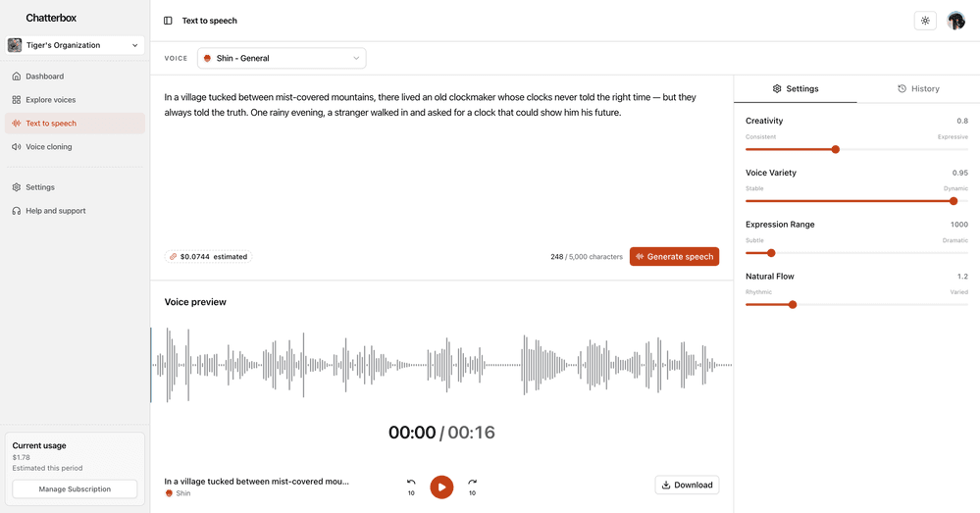
Task: Open Help and support
Action: coord(75,211)
